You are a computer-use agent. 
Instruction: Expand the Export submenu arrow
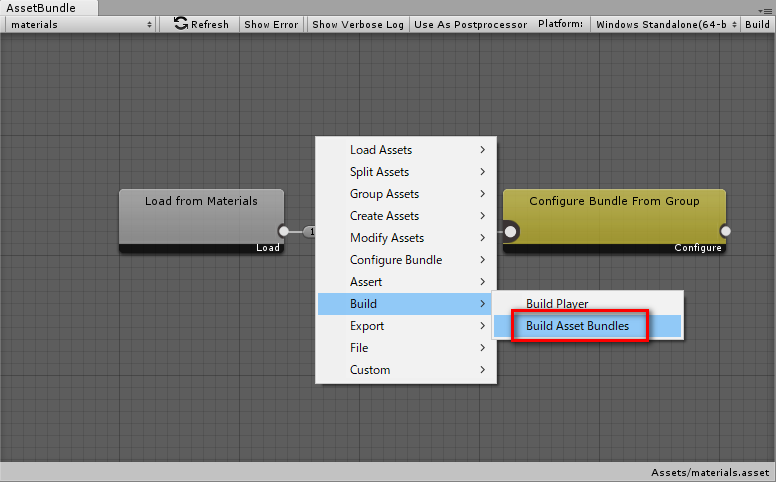[483, 326]
